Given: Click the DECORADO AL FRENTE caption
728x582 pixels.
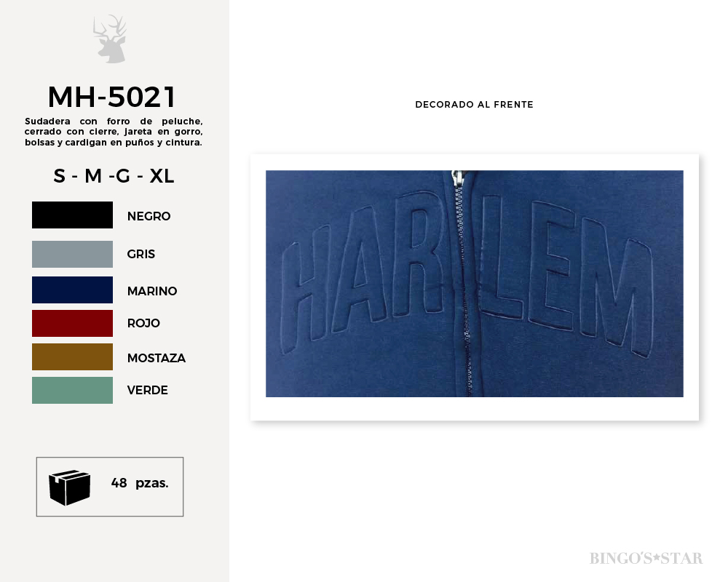Looking at the screenshot, I should click(474, 105).
